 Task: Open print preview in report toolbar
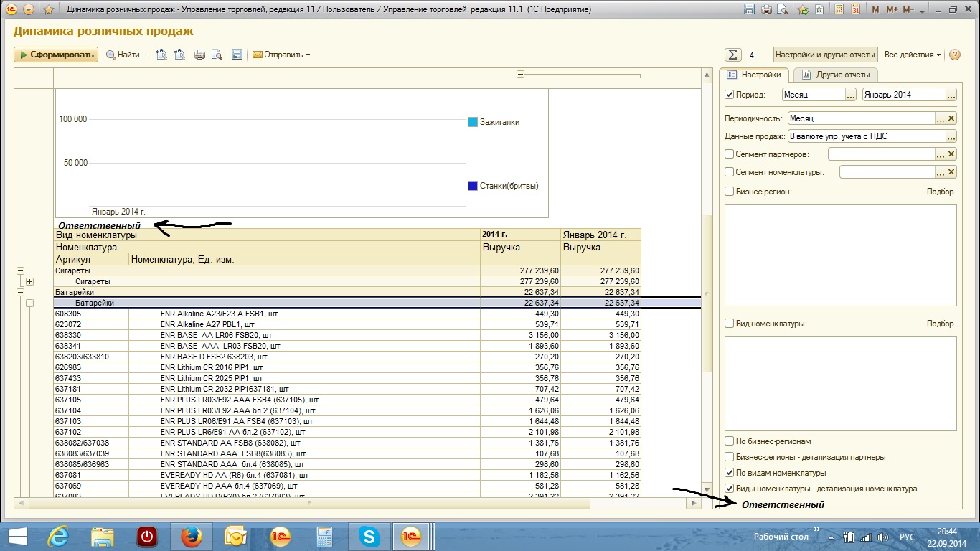coord(216,55)
